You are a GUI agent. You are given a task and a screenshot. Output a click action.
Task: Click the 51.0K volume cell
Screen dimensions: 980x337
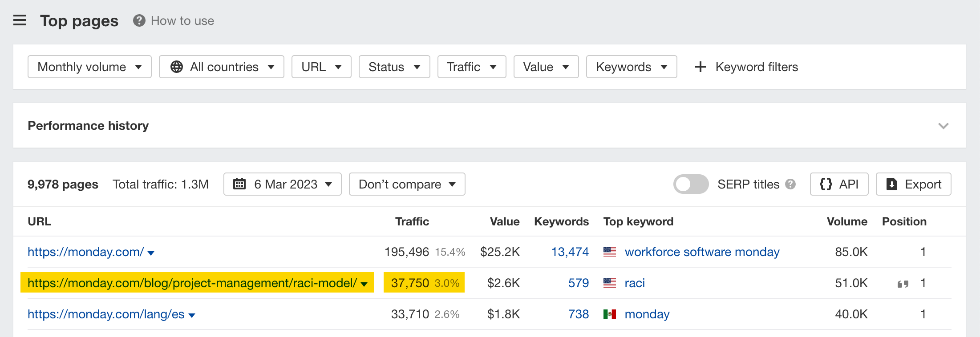coord(851,283)
